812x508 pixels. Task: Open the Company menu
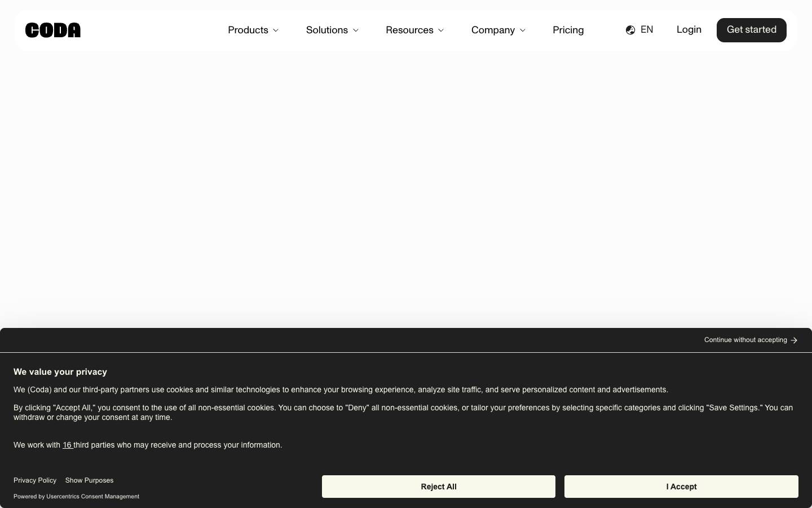tap(498, 30)
